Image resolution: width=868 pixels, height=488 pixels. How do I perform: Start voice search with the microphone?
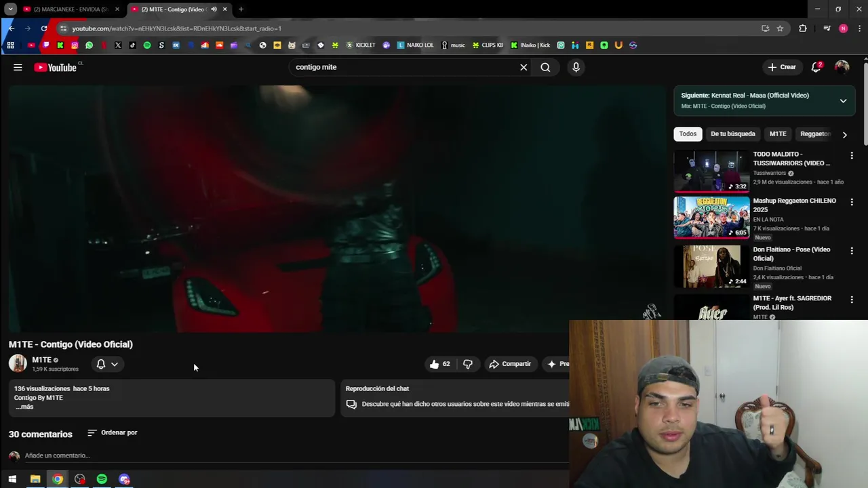click(576, 67)
